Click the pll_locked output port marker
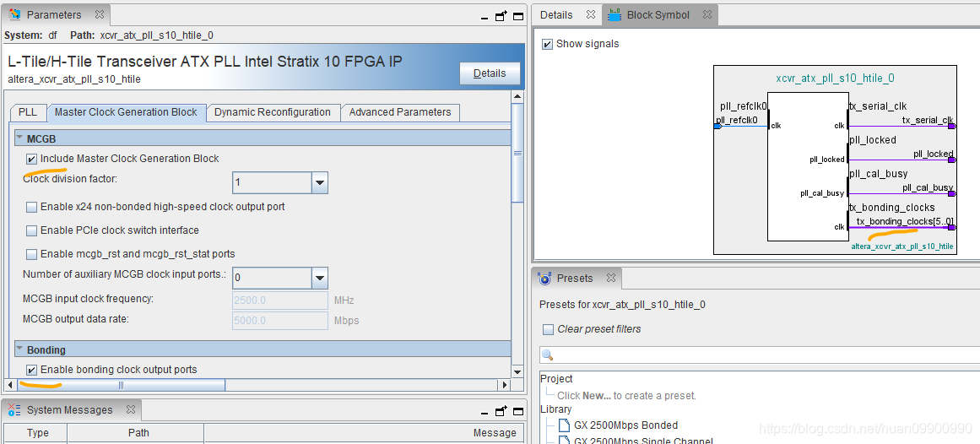 point(951,160)
